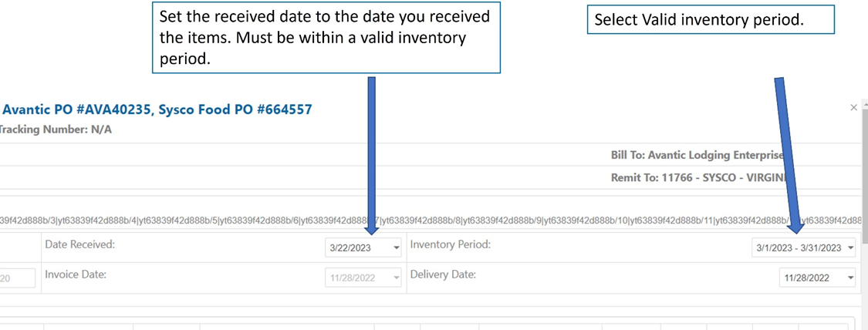The width and height of the screenshot is (868, 330).
Task: Click the Invoice Date label
Action: [76, 274]
